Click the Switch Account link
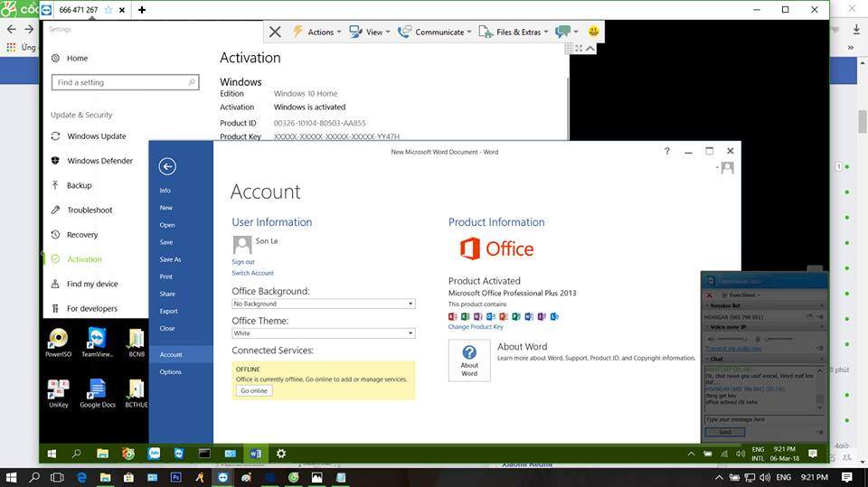 (252, 273)
